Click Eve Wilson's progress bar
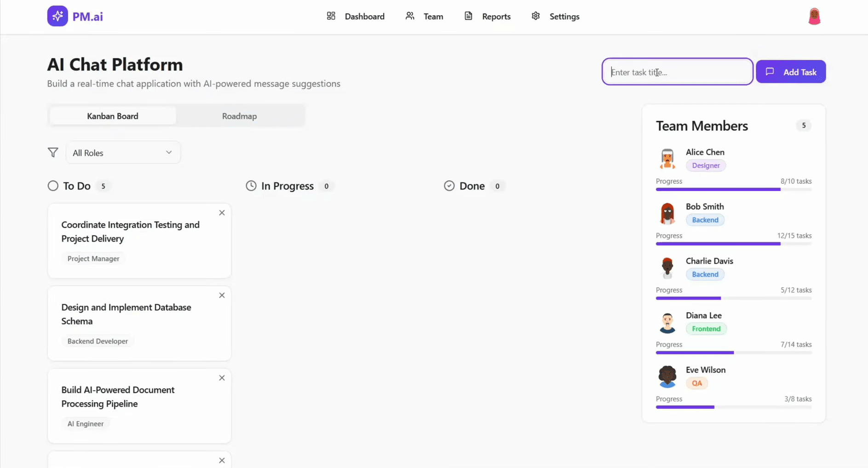Image resolution: width=868 pixels, height=468 pixels. pos(734,407)
